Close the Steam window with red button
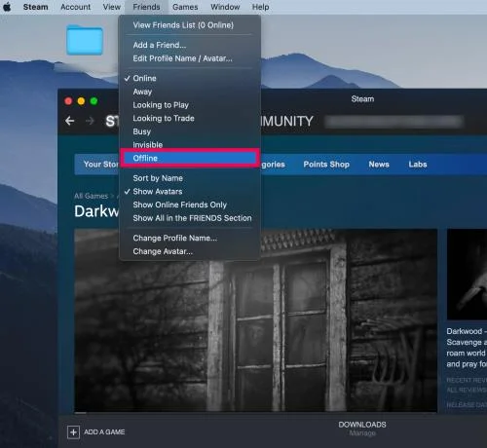Screen dimensions: 487x448 pyautogui.click(x=68, y=101)
